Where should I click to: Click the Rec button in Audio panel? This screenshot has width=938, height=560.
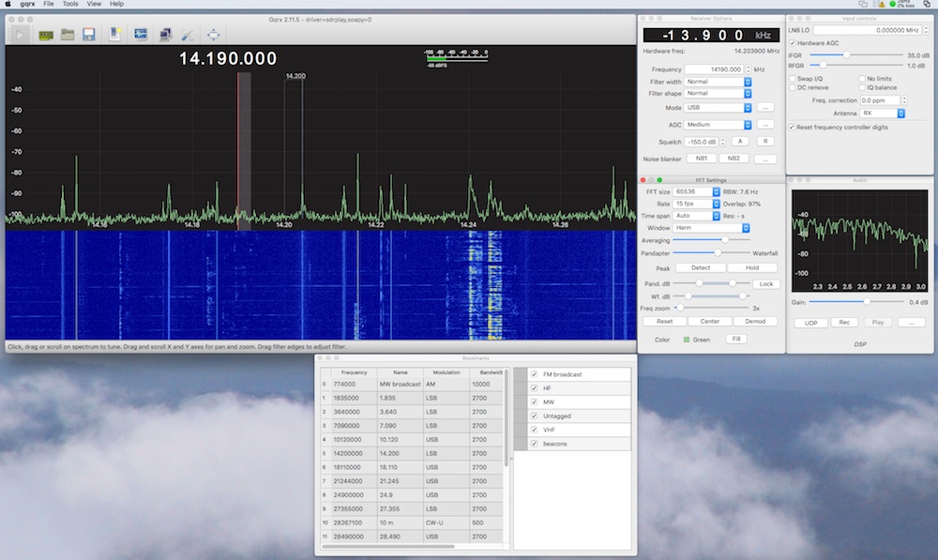pyautogui.click(x=844, y=323)
